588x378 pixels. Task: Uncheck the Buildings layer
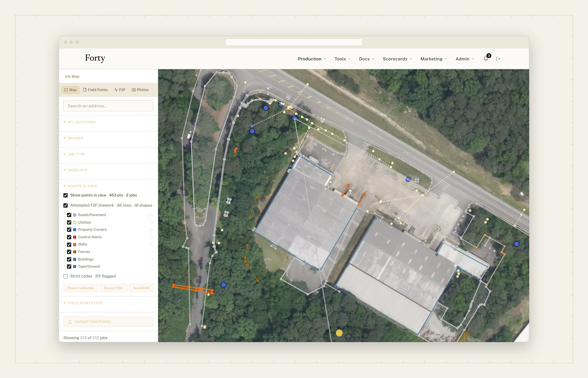pos(69,259)
